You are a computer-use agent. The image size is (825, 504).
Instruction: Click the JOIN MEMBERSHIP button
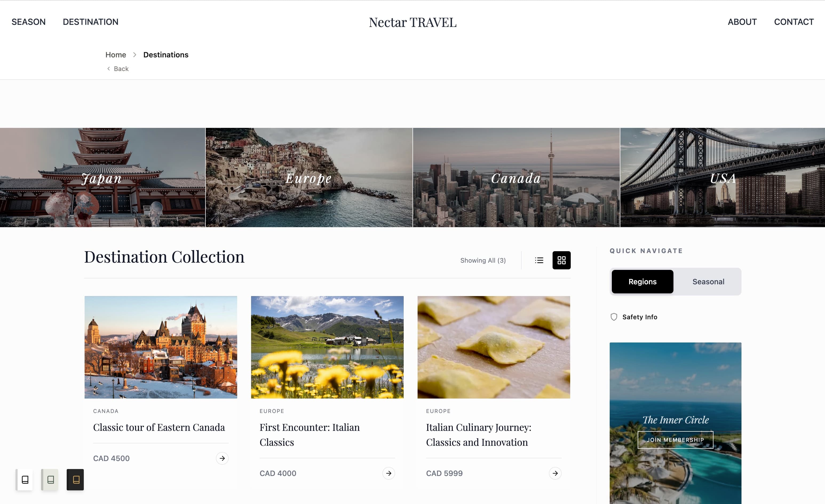(x=675, y=440)
